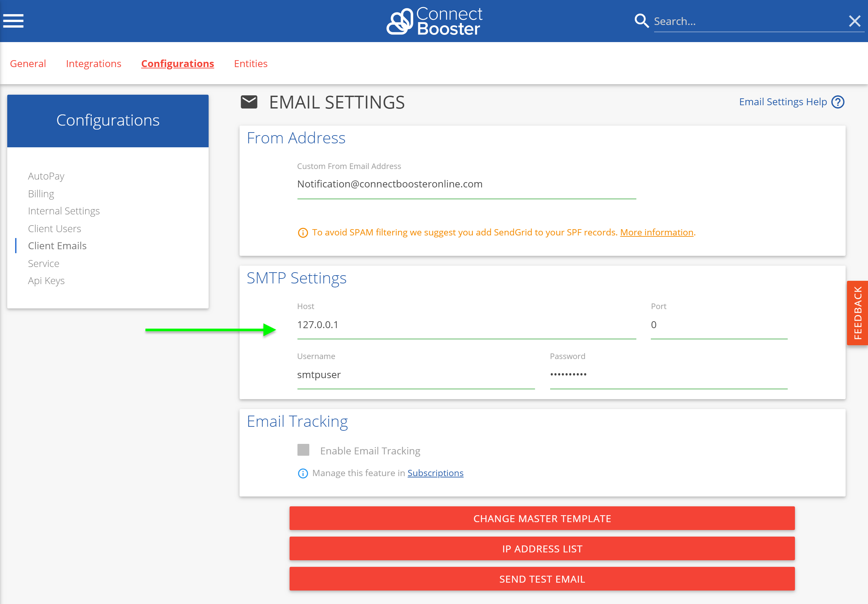
Task: Click the Email Settings Help question icon
Action: click(838, 102)
